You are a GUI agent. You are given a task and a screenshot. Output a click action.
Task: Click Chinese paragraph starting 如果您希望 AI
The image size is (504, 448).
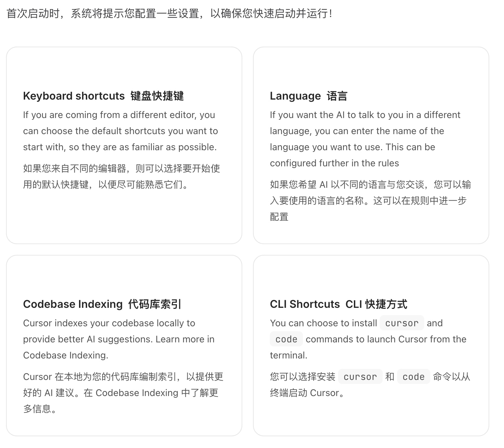pyautogui.click(x=371, y=201)
